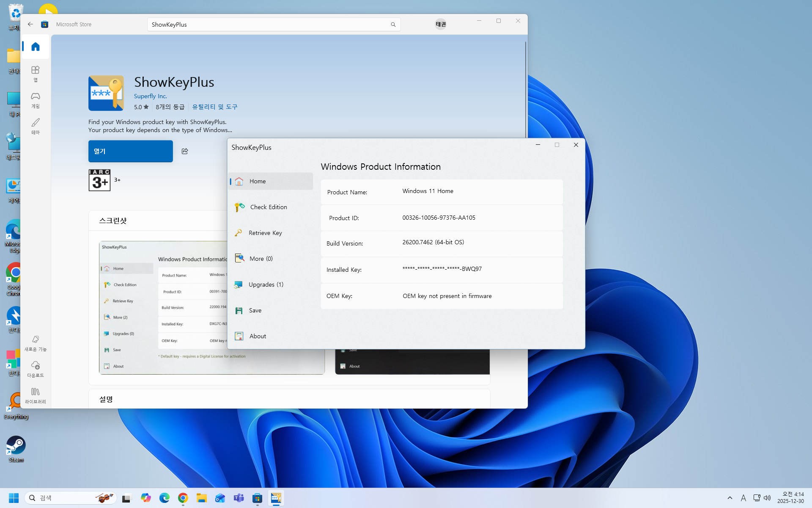Expand the hidden system tray icons
Viewport: 812px width, 508px height.
click(x=730, y=498)
